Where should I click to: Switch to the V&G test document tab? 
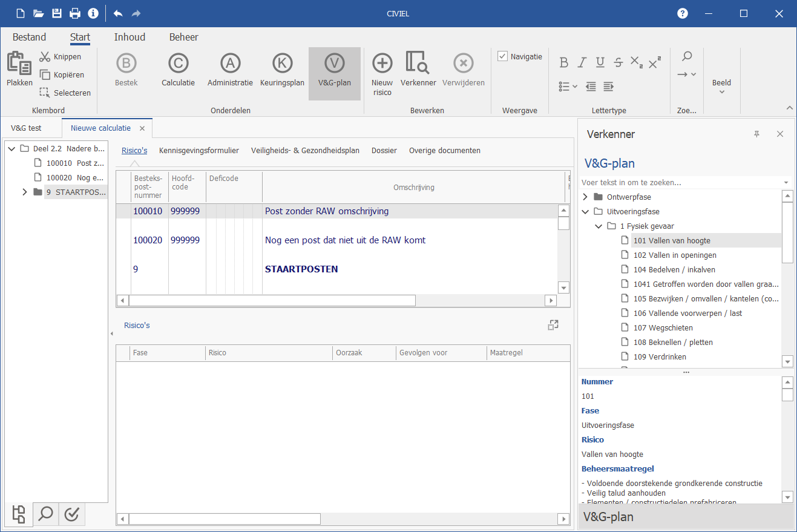point(27,128)
